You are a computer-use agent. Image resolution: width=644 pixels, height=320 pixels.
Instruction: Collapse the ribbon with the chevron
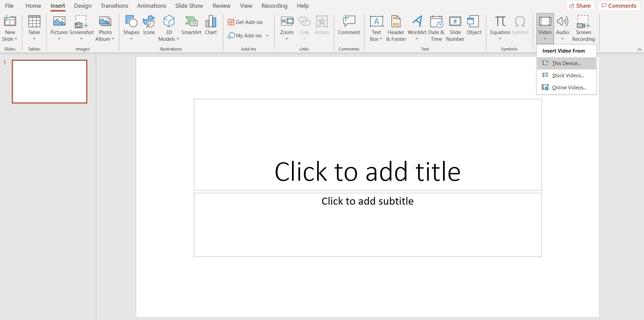coord(639,50)
